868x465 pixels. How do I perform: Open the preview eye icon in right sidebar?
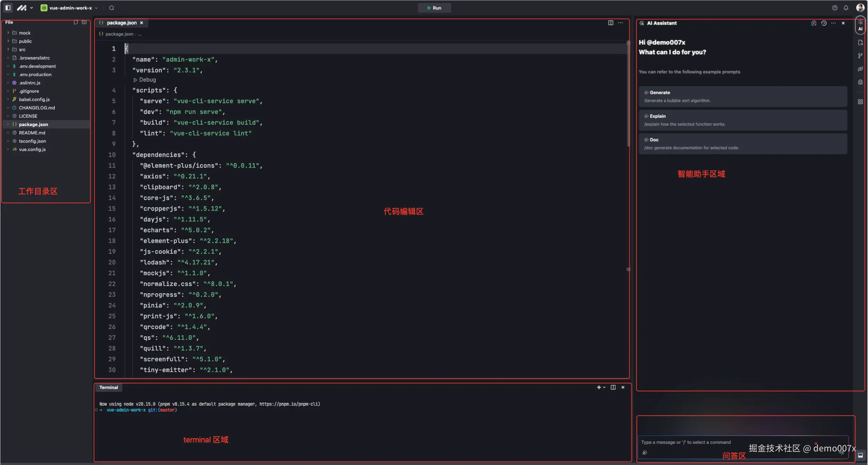coord(860,69)
